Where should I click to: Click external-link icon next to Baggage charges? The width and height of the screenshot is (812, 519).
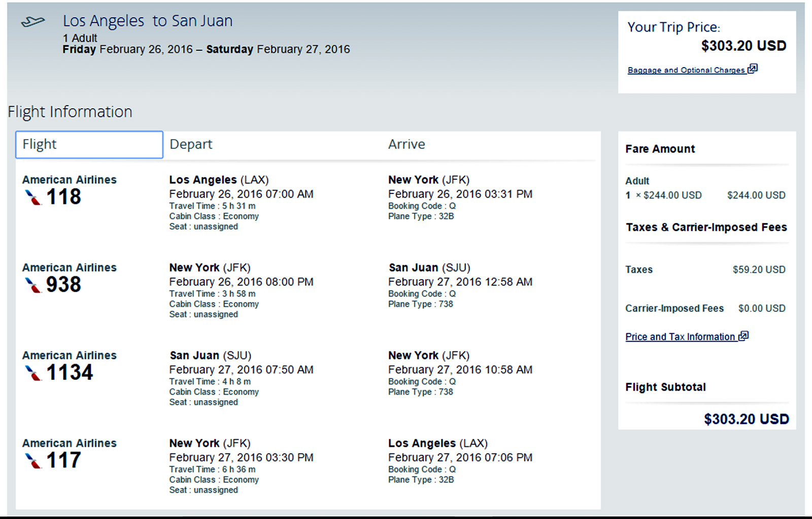753,69
